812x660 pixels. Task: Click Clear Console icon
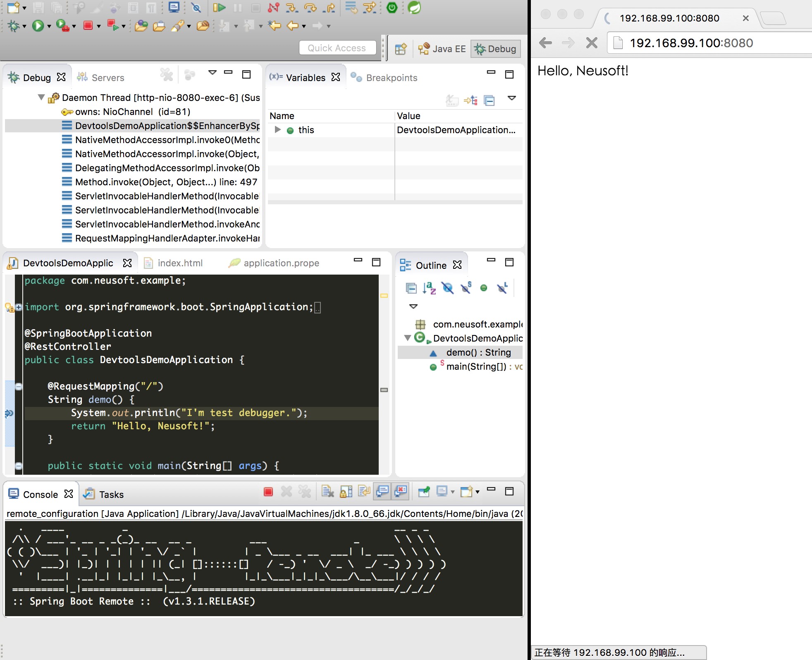328,491
